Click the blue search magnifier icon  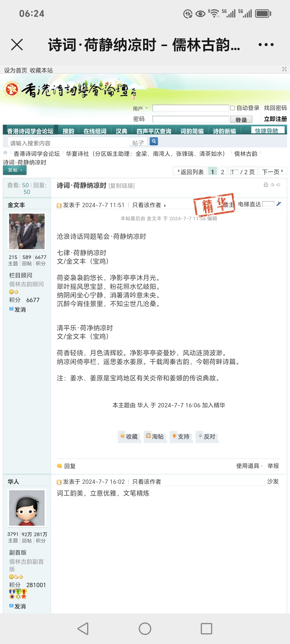[154, 141]
